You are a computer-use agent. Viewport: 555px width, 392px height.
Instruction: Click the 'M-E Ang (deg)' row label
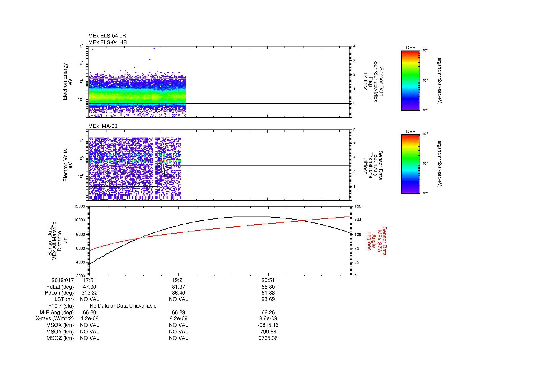[x=57, y=313]
